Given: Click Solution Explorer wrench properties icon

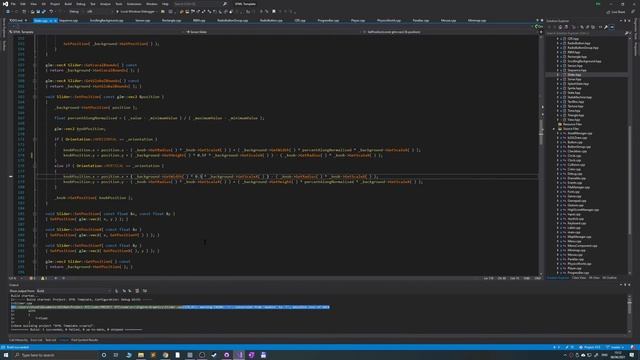Looking at the screenshot, I should click(x=606, y=27).
